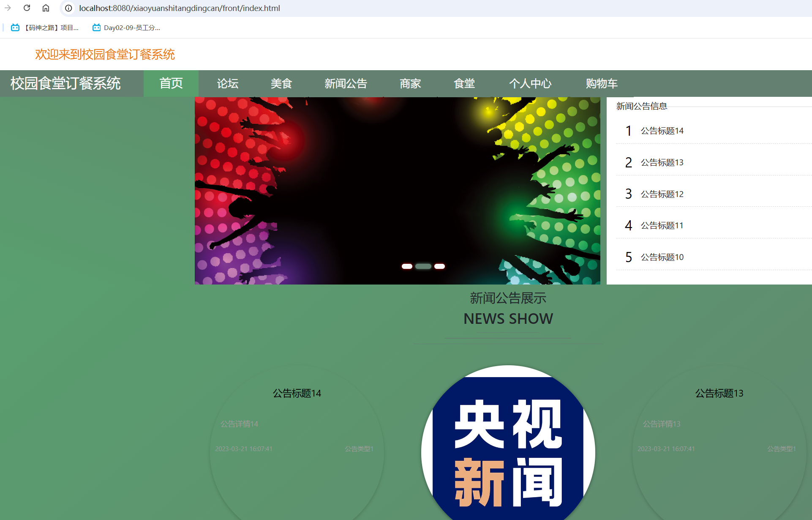
Task: Open the 购物车 cart page
Action: pyautogui.click(x=602, y=83)
